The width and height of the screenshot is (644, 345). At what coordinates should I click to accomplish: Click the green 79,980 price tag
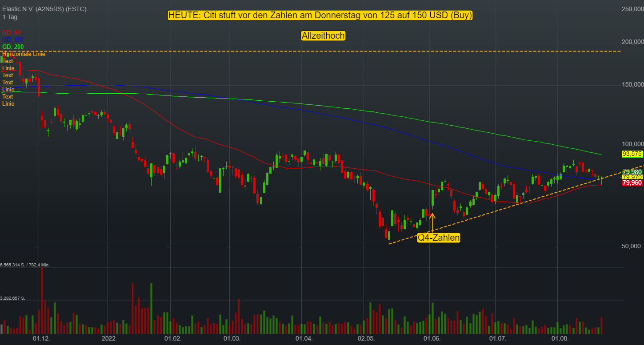(632, 172)
